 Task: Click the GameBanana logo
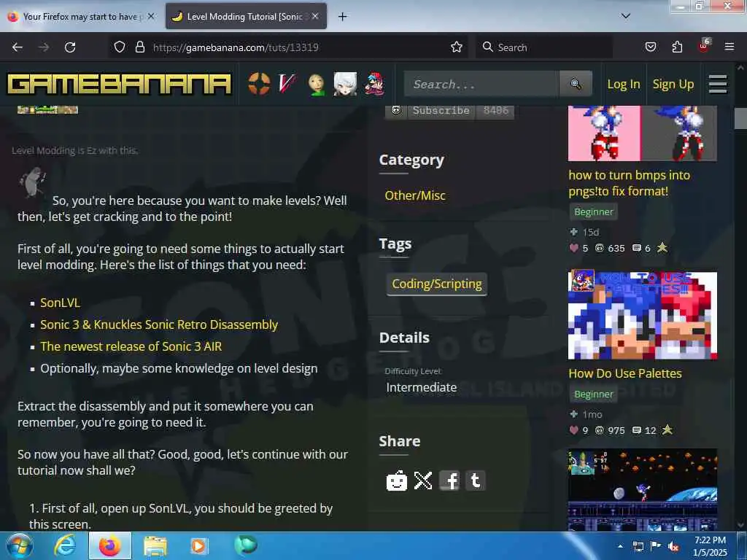(119, 85)
